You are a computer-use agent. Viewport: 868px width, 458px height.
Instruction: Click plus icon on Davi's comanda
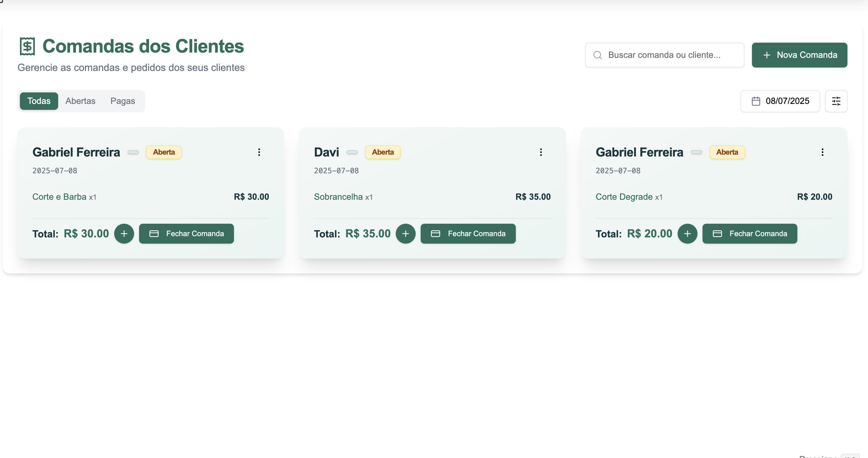(405, 234)
